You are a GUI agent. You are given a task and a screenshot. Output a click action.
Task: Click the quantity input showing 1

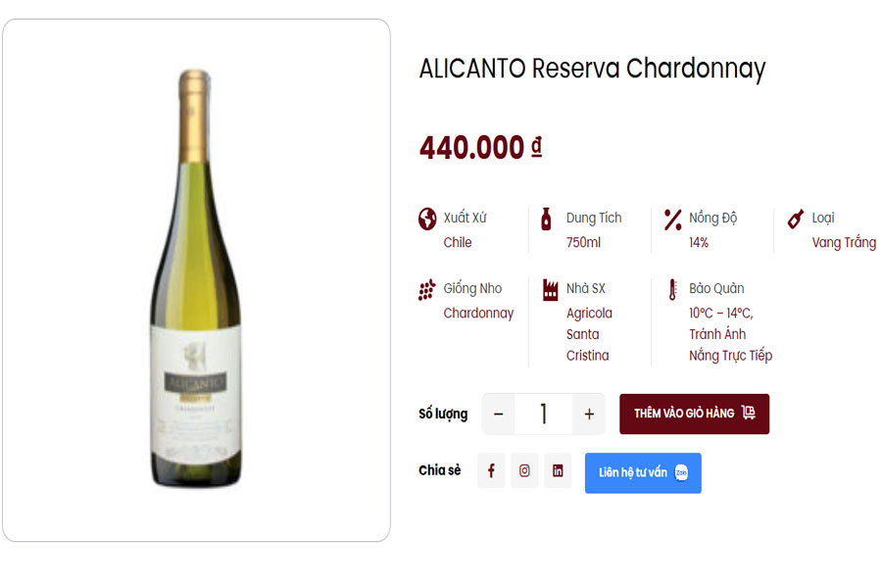(543, 414)
